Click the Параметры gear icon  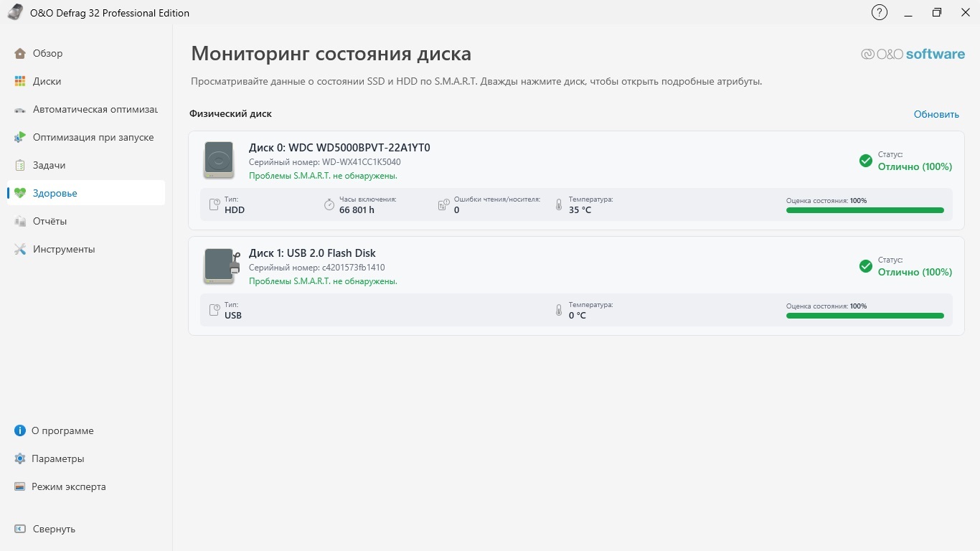pyautogui.click(x=20, y=458)
